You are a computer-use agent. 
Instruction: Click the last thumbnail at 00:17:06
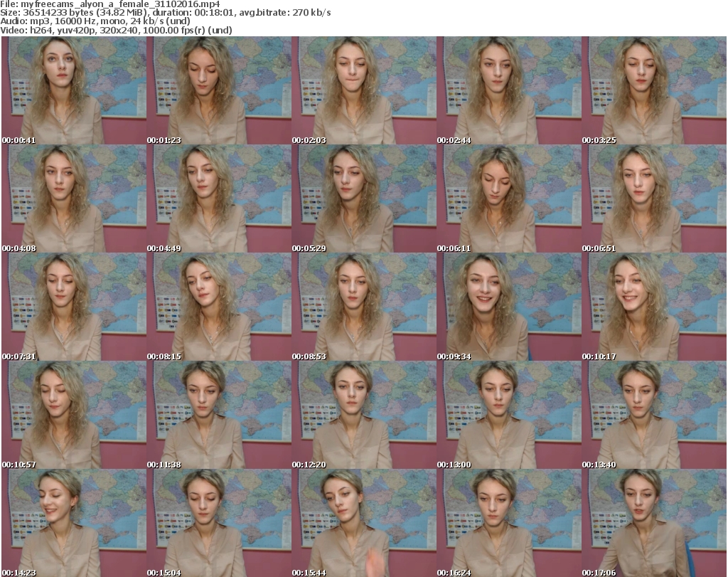[x=654, y=523]
